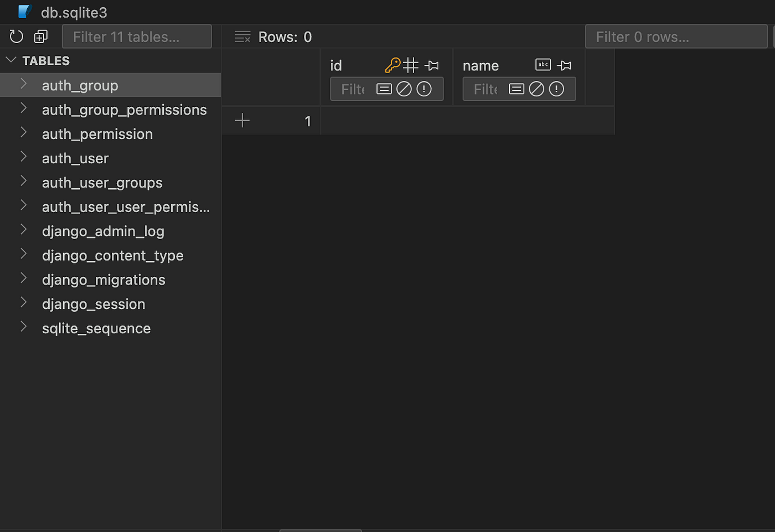Open the django_content_type table
The width and height of the screenshot is (775, 532).
110,256
